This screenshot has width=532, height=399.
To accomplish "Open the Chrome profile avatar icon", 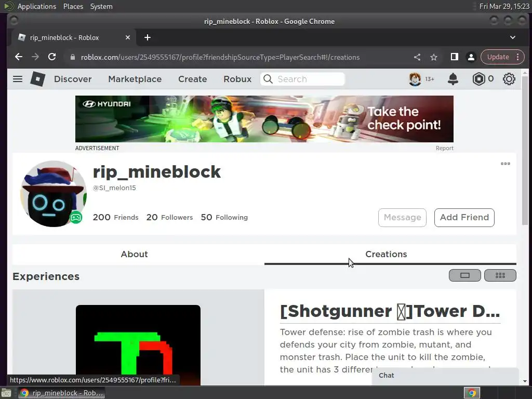I will 471,57.
